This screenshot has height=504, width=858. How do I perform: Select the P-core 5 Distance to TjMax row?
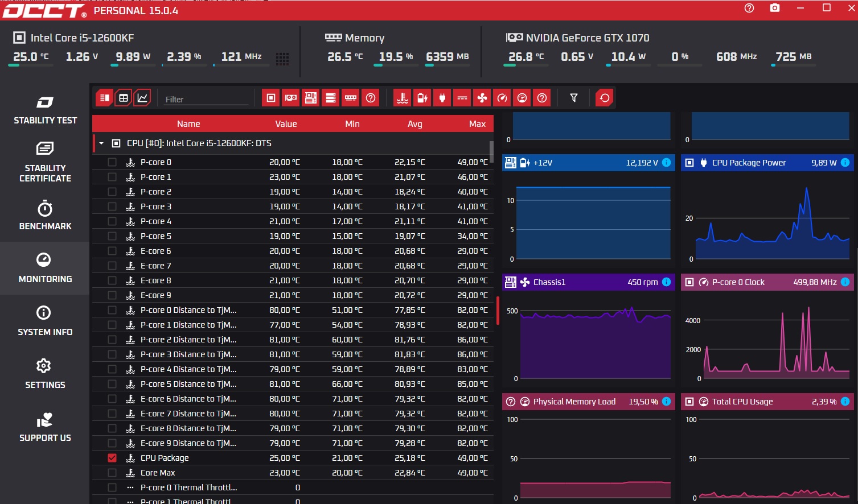[293, 384]
